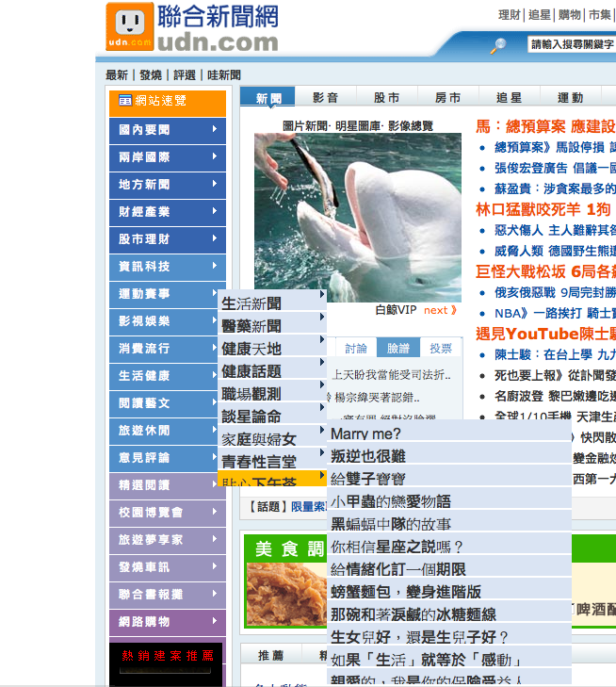
Task: Switch to the 股市 tab
Action: 386,98
